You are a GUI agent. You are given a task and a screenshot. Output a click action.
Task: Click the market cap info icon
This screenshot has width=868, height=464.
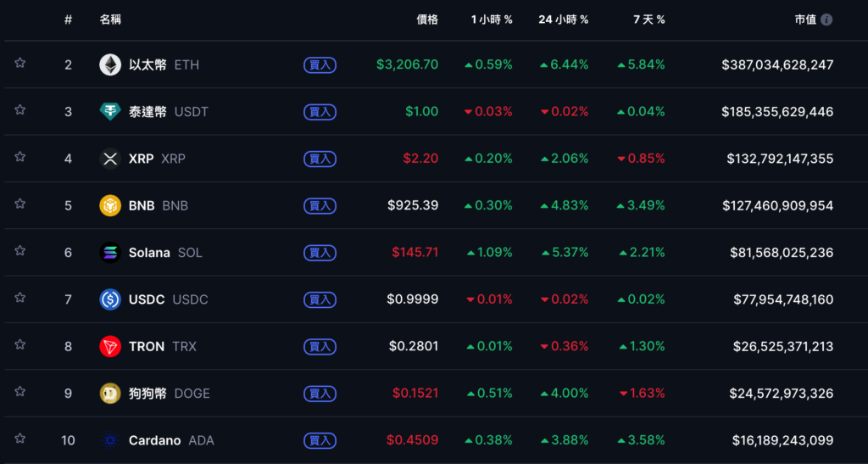pyautogui.click(x=826, y=20)
